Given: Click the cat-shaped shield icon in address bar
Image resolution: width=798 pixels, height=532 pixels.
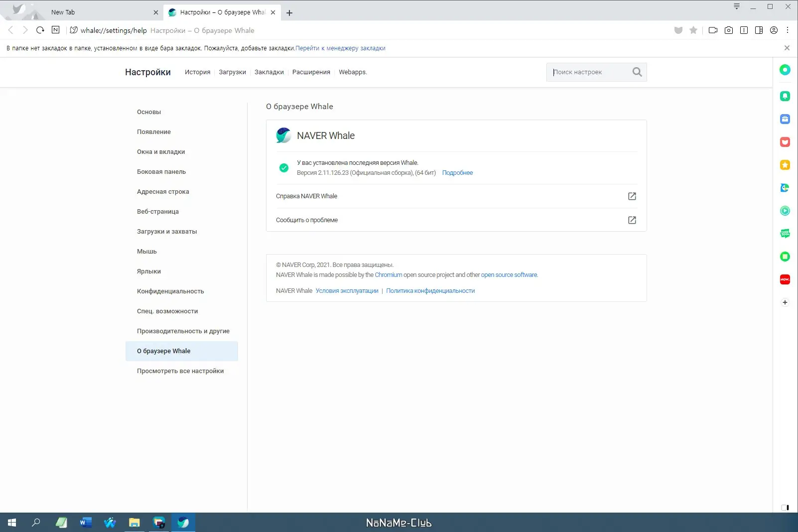Looking at the screenshot, I should [x=678, y=30].
